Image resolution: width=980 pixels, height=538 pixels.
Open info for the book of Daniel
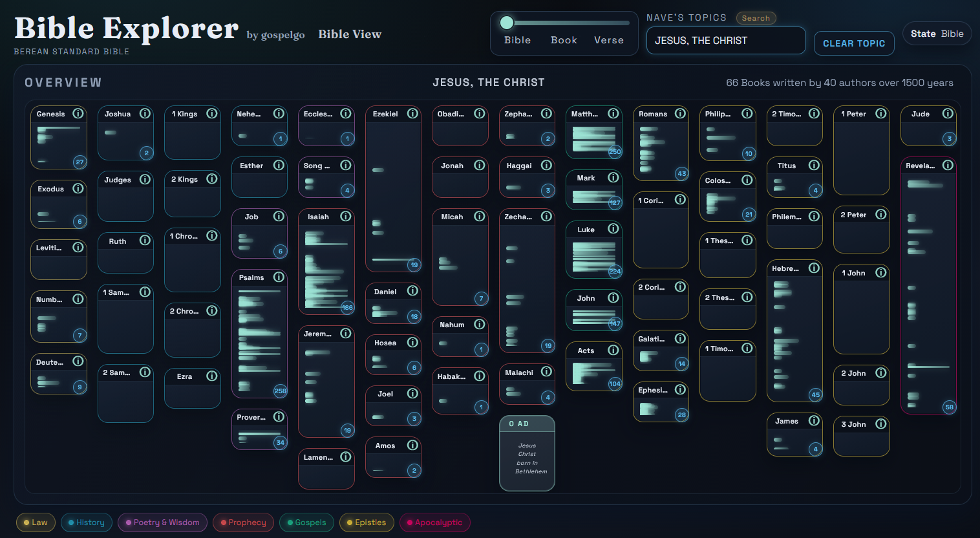pos(412,291)
